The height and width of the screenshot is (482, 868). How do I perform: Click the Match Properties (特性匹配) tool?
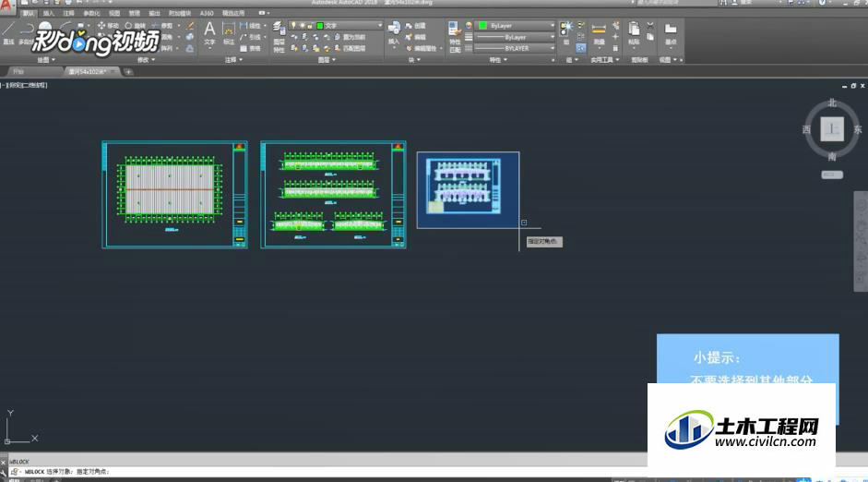point(455,37)
